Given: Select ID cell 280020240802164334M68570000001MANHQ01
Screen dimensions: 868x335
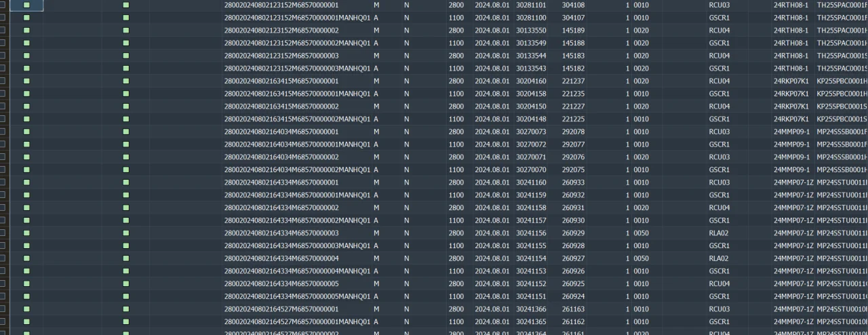Looking at the screenshot, I should coord(298,195).
